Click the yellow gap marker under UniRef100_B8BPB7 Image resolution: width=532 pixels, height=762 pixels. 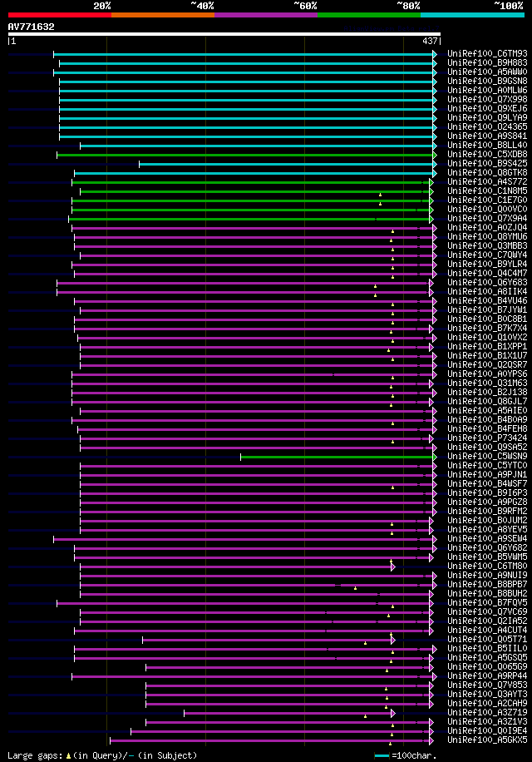355,588
